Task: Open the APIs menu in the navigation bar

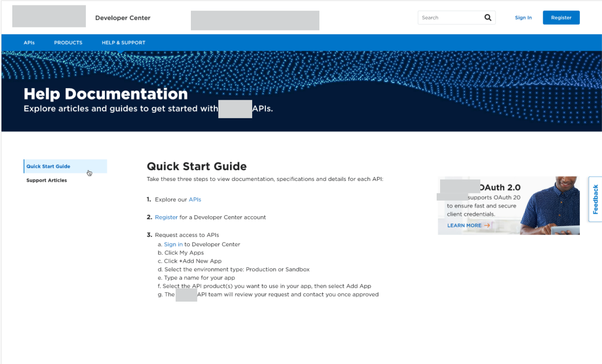Action: pos(29,43)
